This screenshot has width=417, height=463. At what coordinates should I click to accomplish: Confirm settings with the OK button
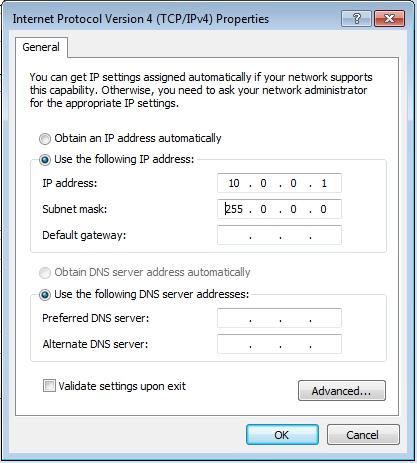tap(282, 435)
